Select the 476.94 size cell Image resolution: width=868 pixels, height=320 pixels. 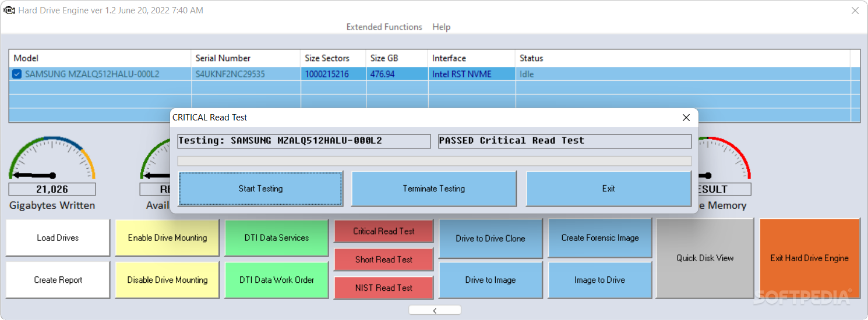point(397,74)
